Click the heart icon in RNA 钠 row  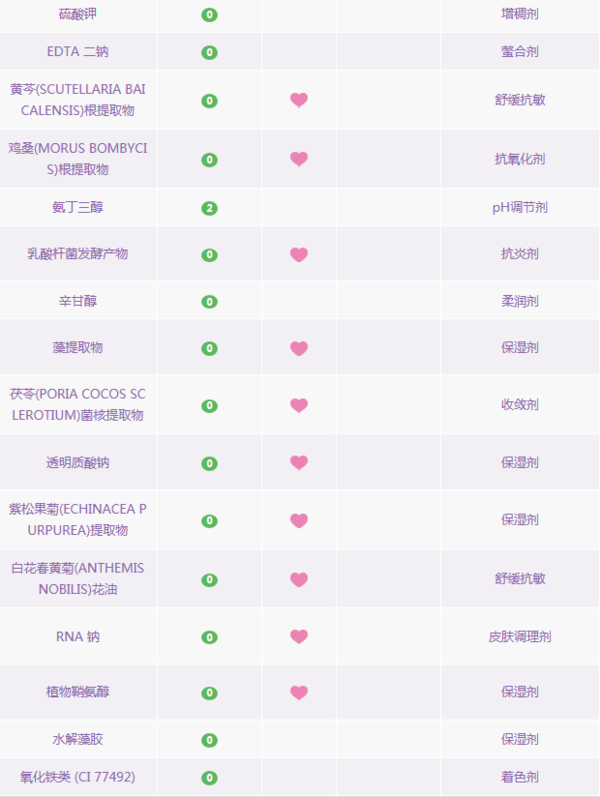pyautogui.click(x=299, y=636)
